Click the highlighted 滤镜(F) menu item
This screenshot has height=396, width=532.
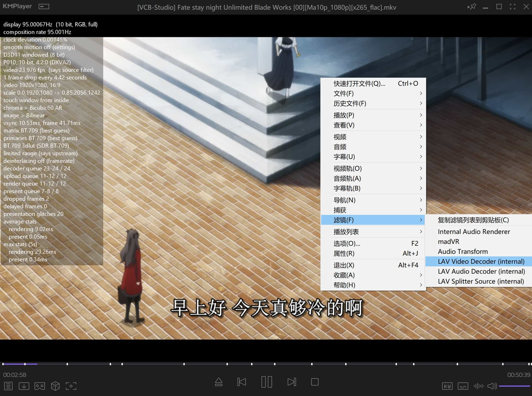(373, 220)
